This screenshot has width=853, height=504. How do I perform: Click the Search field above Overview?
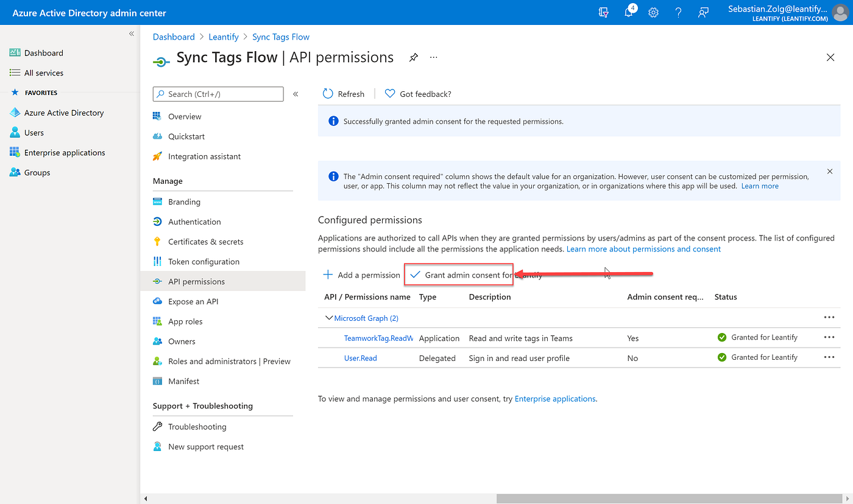click(218, 94)
